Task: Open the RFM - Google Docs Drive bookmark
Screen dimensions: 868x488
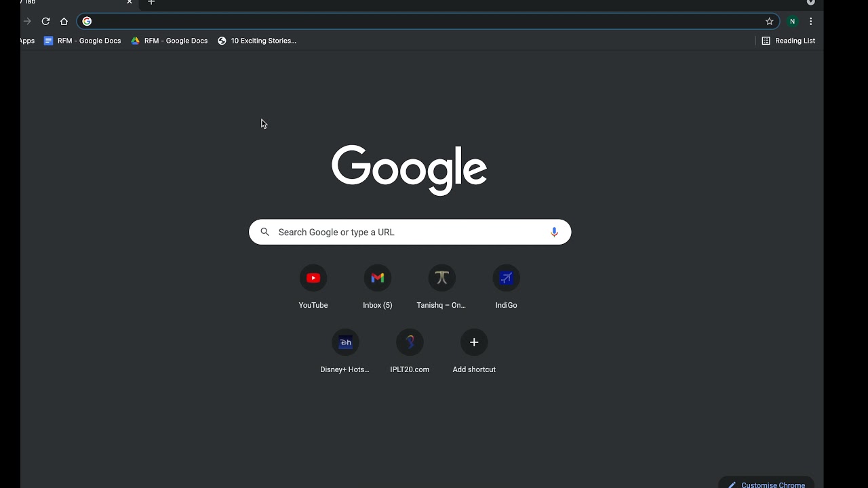Action: pyautogui.click(x=169, y=41)
